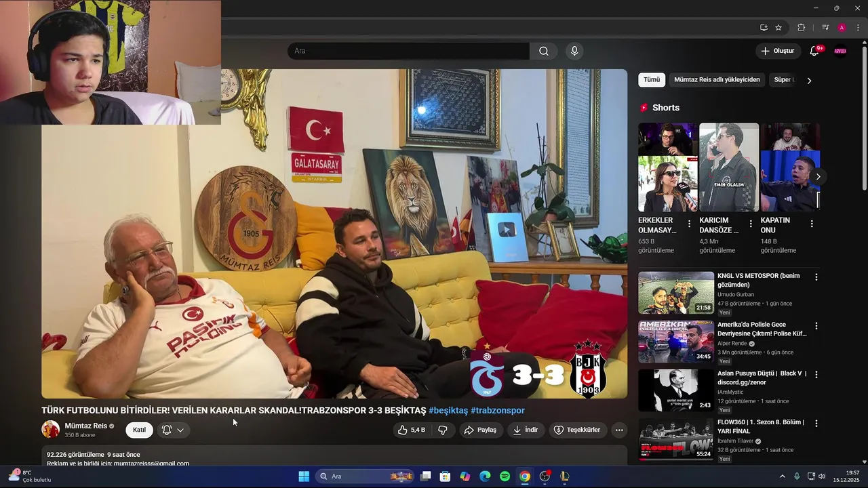Screen dimensions: 868x488
Task: Open notification bell dropdown for Mümtaz Reis
Action: (173, 430)
